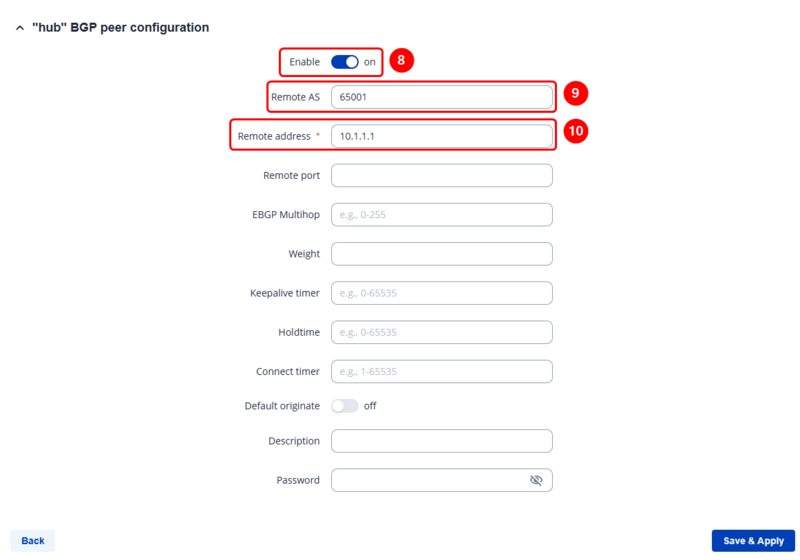The height and width of the screenshot is (560, 800).
Task: Click the EBGP Multihop input box
Action: [x=441, y=215]
